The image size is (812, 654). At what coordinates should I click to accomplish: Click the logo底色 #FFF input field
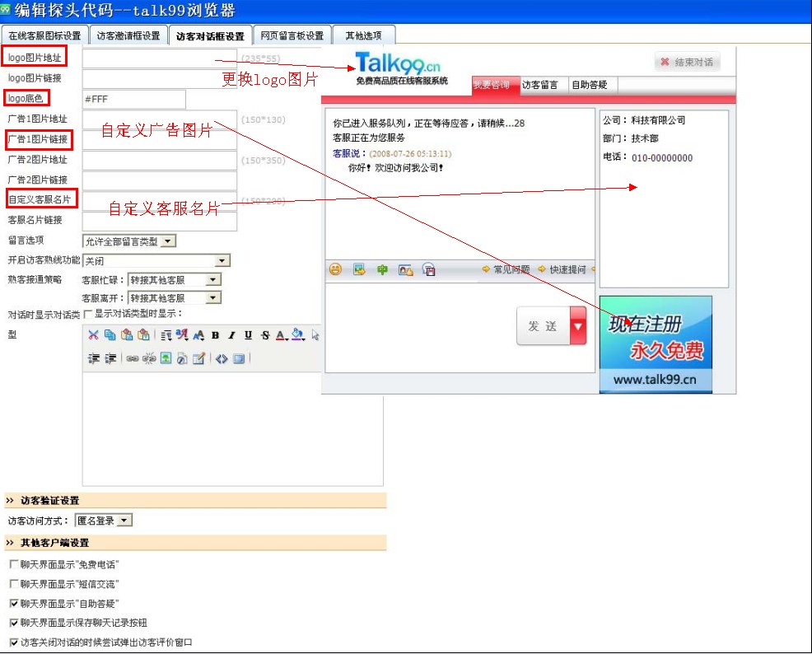(x=133, y=99)
